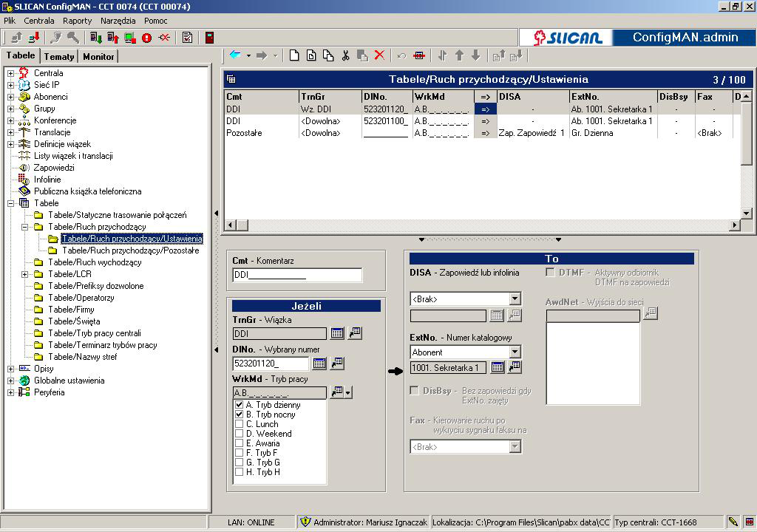The height and width of the screenshot is (532, 757).
Task: Click the scissors cut icon
Action: click(x=345, y=55)
